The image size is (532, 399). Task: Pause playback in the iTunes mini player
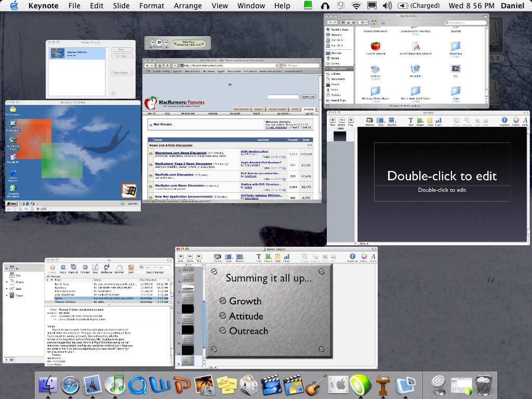pos(159,42)
